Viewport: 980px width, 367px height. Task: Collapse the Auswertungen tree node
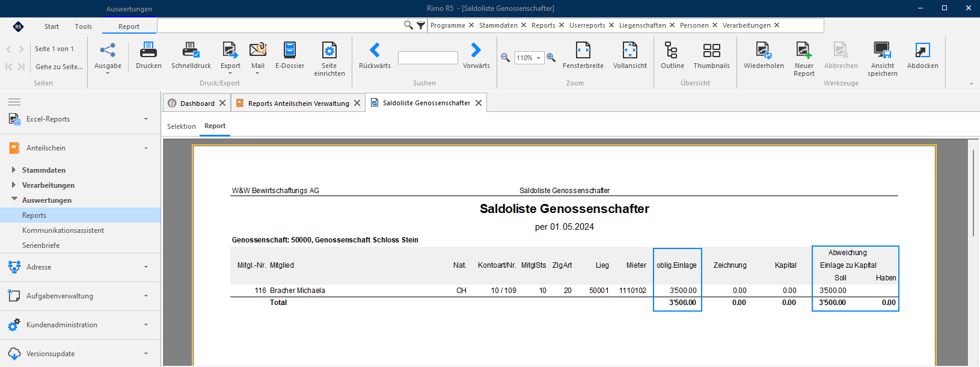point(14,200)
